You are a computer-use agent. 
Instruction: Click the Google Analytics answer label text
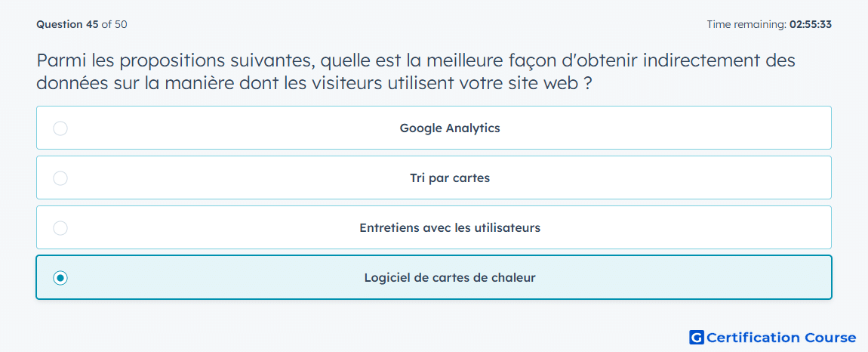click(x=450, y=128)
